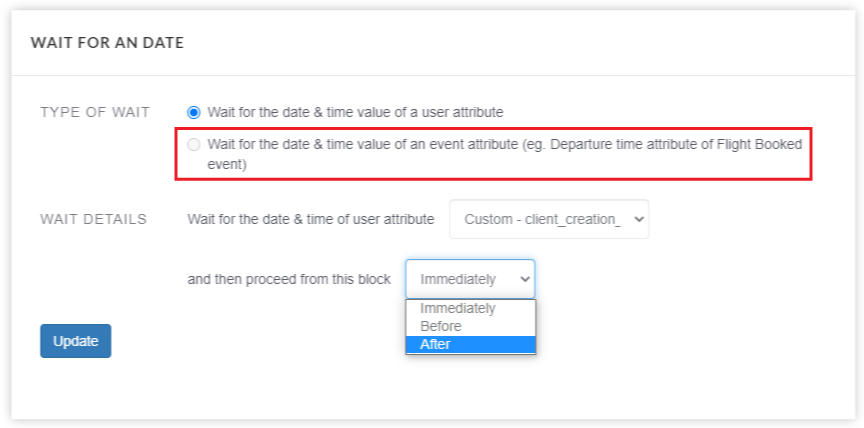The width and height of the screenshot is (864, 428).
Task: Open the Custom - client_creation_ dropdown
Action: click(x=549, y=219)
